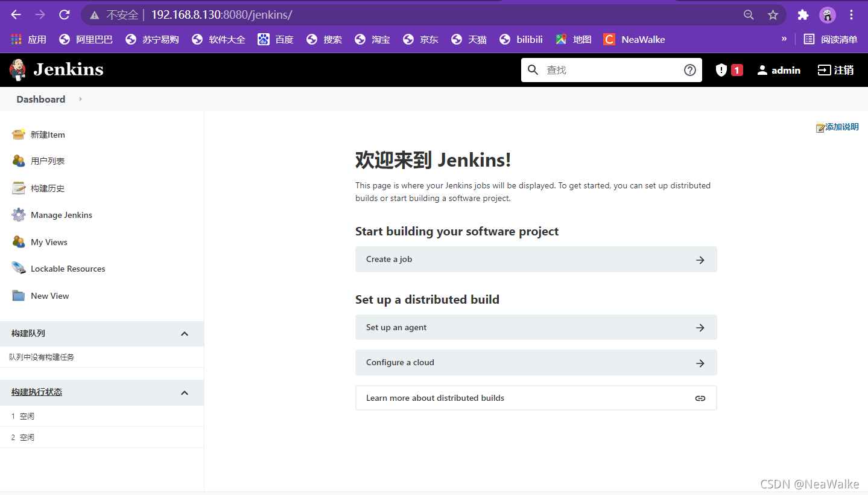Open the 天猫 bookmark

click(x=469, y=39)
